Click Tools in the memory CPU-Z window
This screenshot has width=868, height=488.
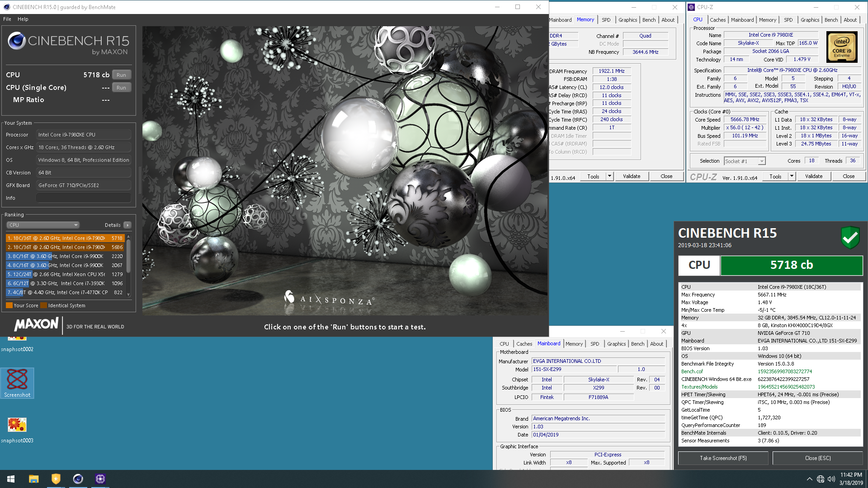pos(593,177)
